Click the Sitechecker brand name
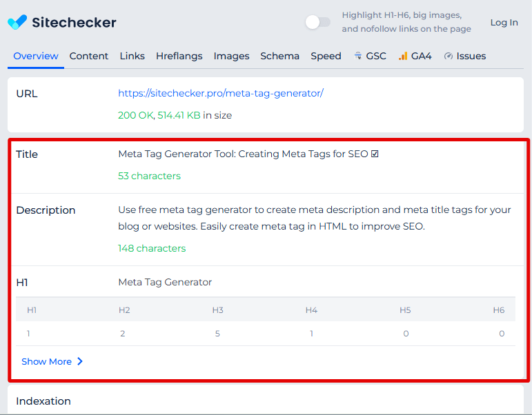Screen dimensions: 532x415 [x=74, y=22]
